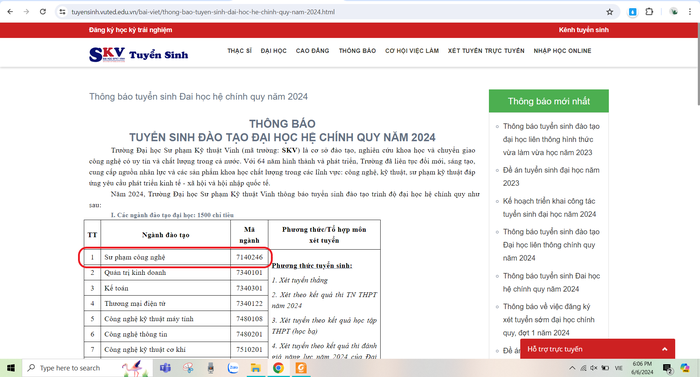Click the table cell Thương mại điện tử

pos(166,303)
